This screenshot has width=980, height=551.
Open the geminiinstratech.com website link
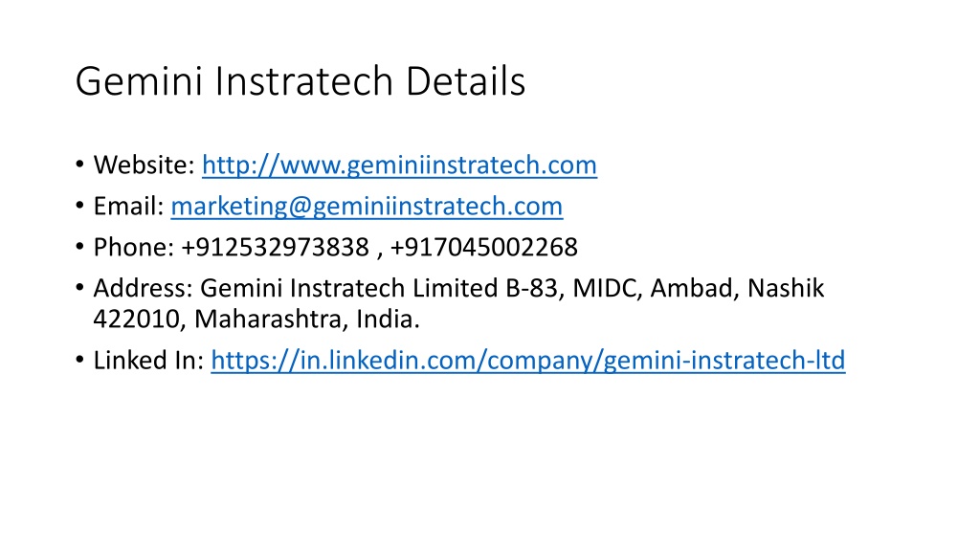399,165
